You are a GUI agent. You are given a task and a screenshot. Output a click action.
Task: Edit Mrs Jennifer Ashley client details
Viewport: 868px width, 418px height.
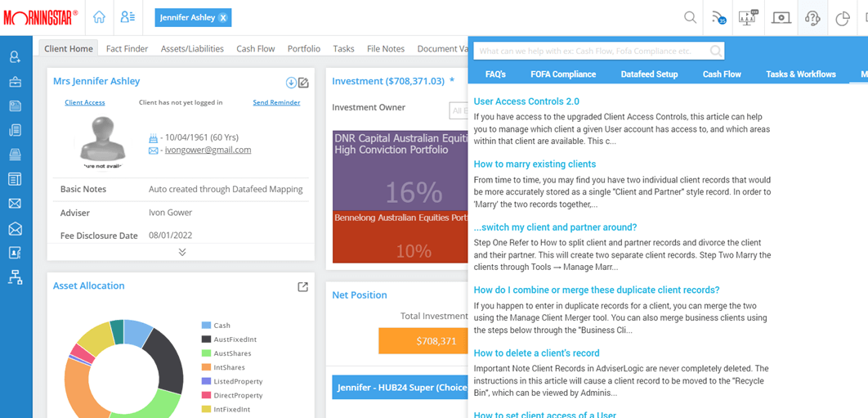(303, 83)
